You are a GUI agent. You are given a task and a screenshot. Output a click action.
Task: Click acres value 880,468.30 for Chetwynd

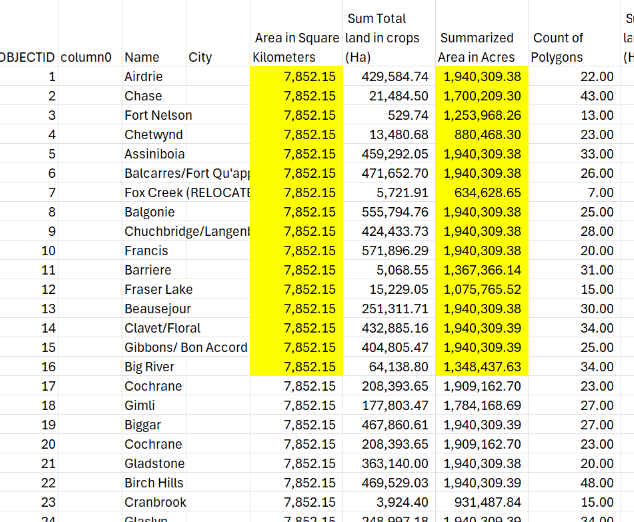pos(488,135)
